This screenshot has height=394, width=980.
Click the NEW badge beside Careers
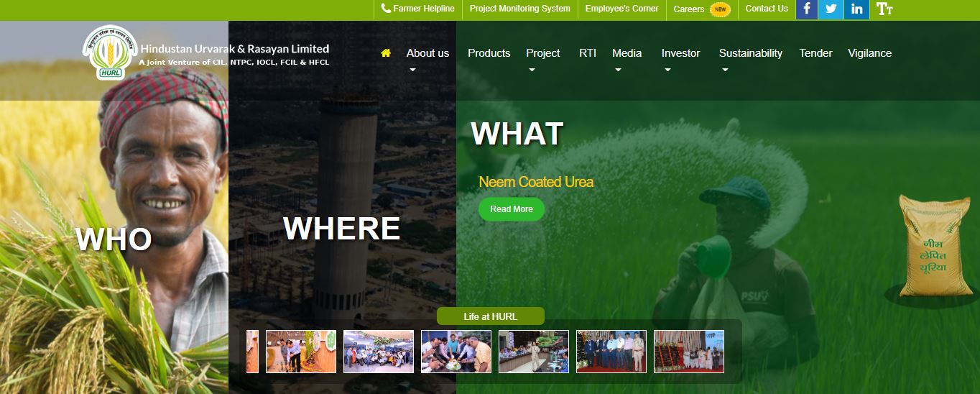click(720, 9)
